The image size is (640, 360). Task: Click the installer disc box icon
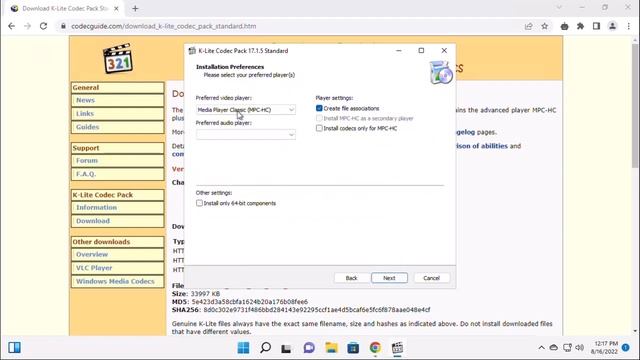(441, 72)
